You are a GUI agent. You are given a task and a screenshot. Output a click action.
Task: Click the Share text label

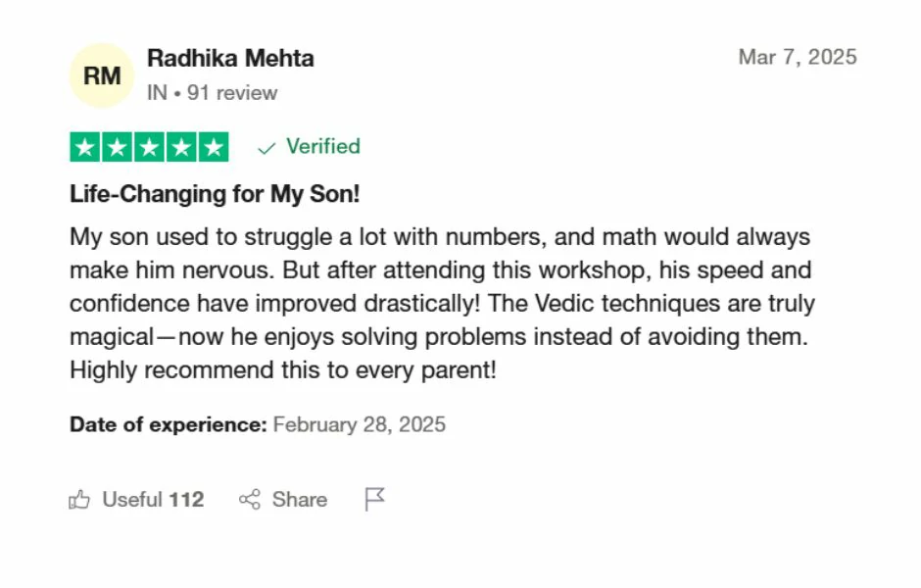click(x=299, y=500)
